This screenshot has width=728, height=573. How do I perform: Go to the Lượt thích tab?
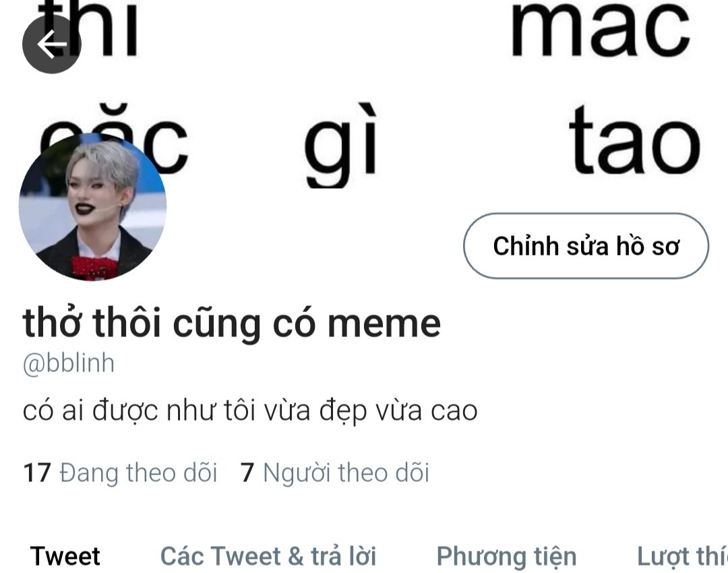[x=682, y=556]
